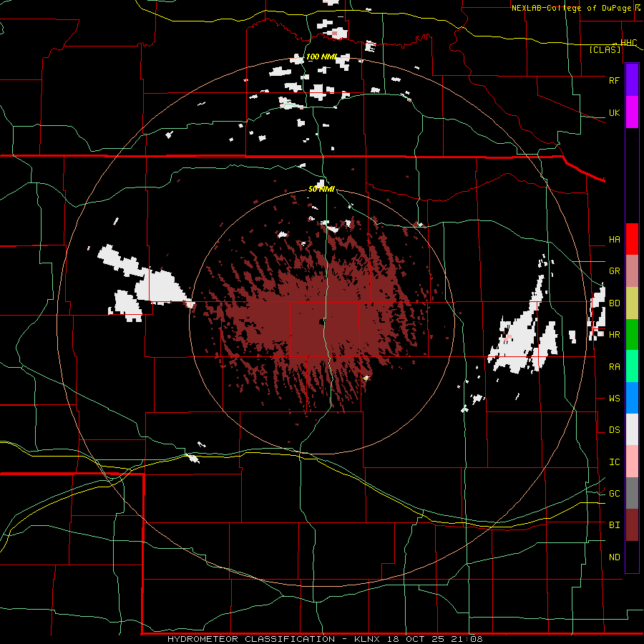Image resolution: width=644 pixels, height=644 pixels.
Task: Click the magenta UK legend color swatch
Action: point(632,112)
